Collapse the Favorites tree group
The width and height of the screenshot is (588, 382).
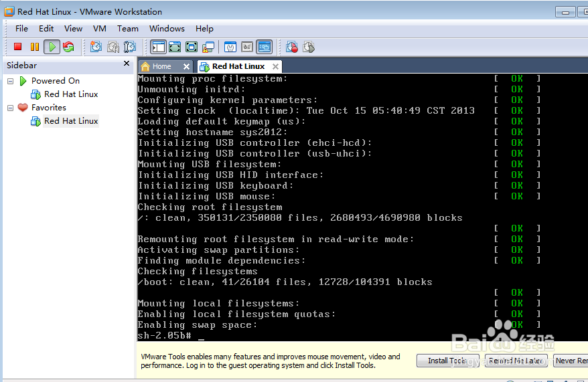coord(11,108)
